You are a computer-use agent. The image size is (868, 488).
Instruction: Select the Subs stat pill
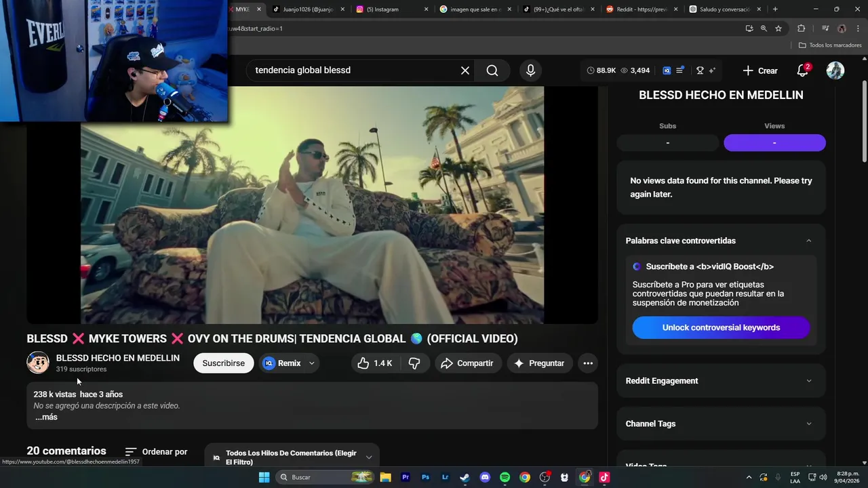point(667,143)
